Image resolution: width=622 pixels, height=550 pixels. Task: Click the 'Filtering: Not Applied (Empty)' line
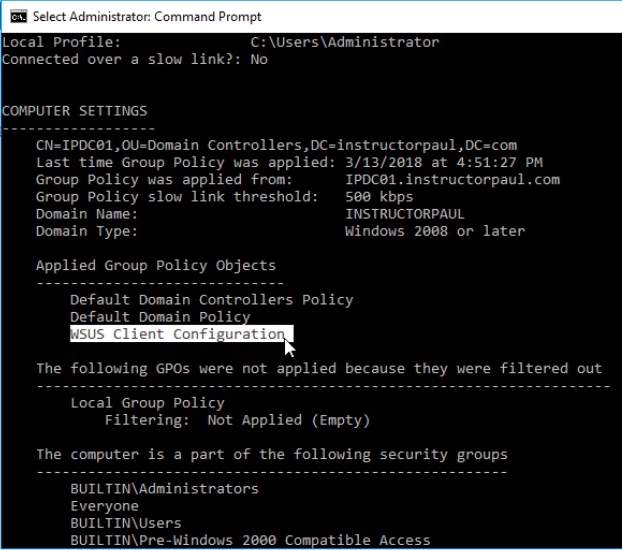[x=237, y=420]
